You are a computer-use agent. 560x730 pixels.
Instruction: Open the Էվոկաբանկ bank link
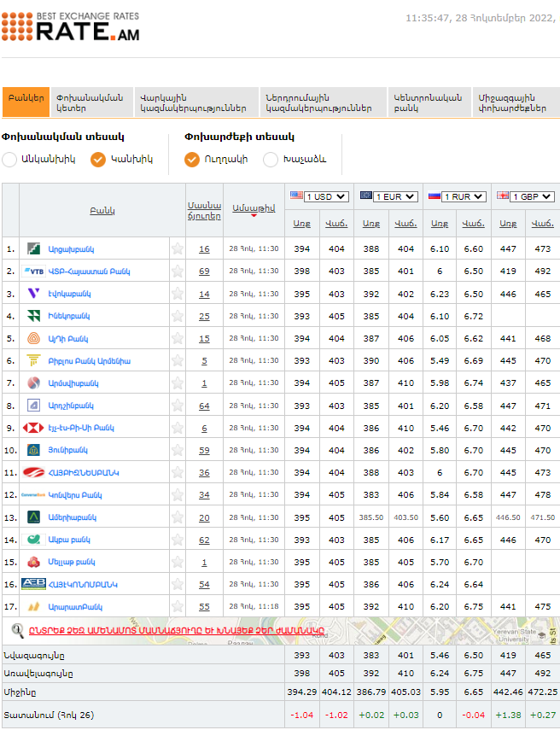point(69,294)
